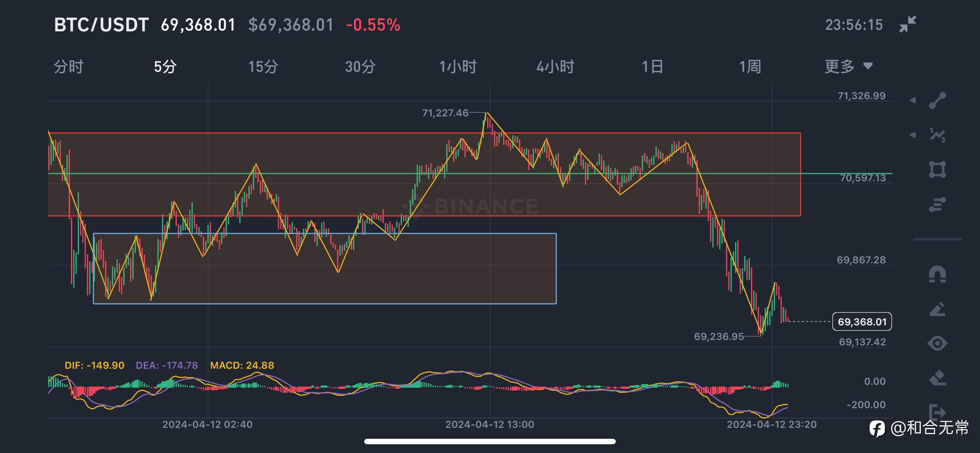The height and width of the screenshot is (453, 980).
Task: Select the 1日 daily interval
Action: tap(653, 67)
